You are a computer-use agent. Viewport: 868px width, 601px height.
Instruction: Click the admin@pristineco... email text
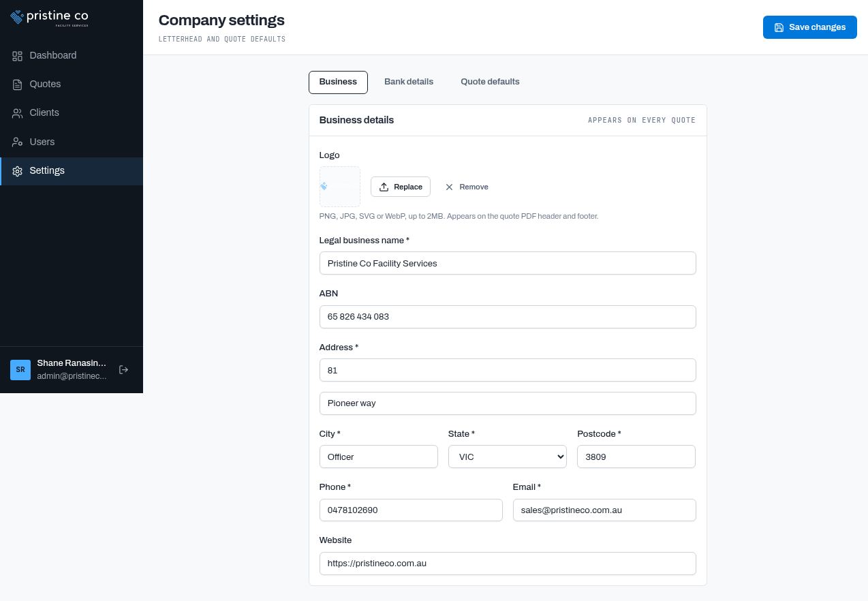pos(72,376)
